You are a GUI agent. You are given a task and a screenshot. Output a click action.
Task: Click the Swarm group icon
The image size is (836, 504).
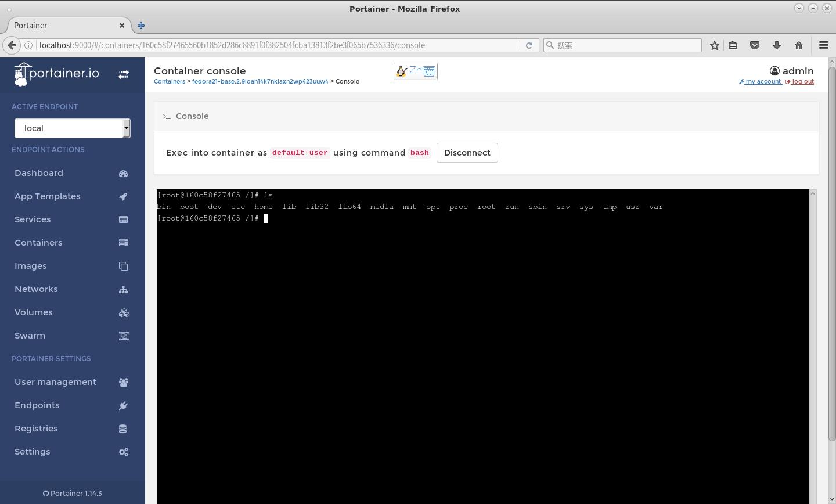[x=124, y=336]
